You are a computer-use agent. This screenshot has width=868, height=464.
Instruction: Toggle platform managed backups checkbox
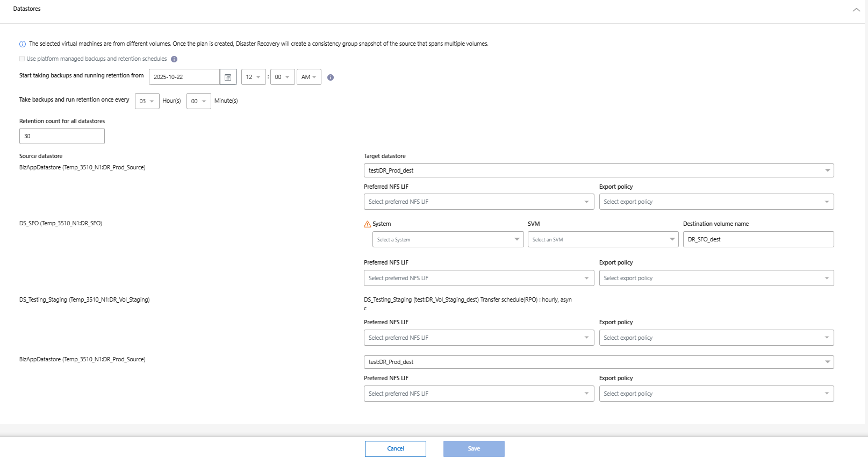pos(22,59)
